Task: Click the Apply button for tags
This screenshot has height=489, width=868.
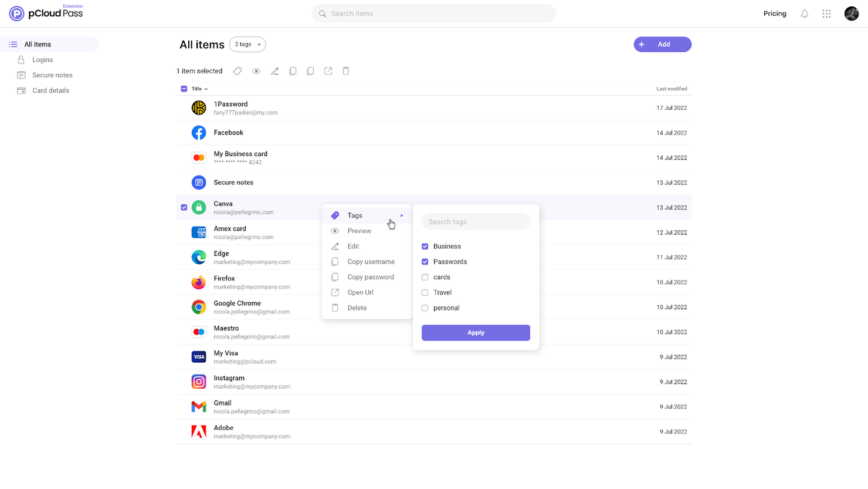Action: (475, 332)
